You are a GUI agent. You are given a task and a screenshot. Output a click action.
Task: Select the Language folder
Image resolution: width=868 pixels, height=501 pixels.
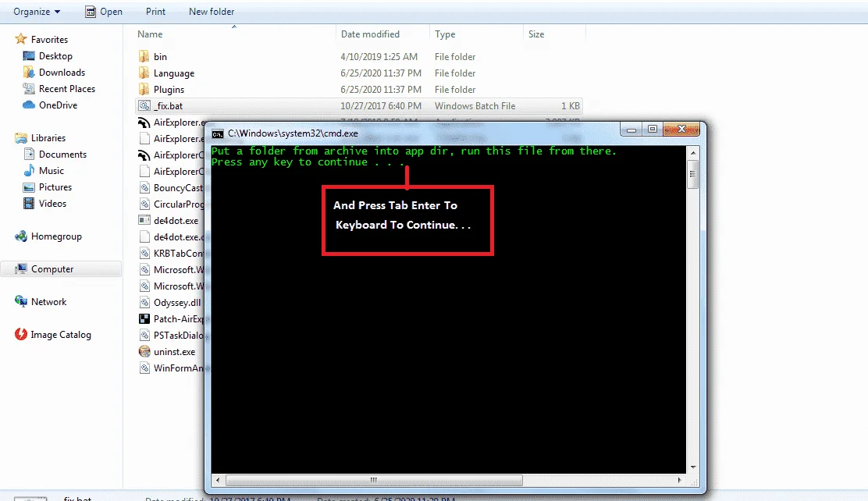[x=174, y=73]
